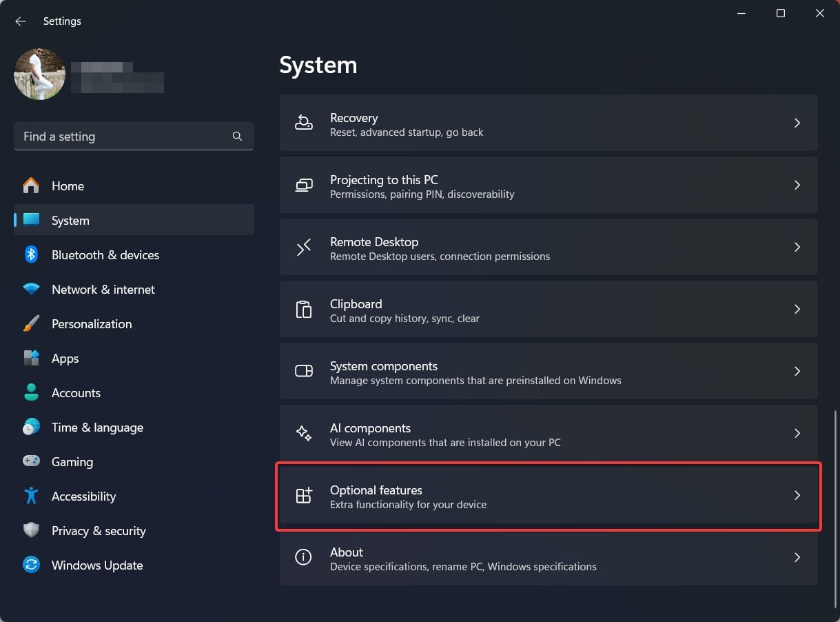Image resolution: width=840 pixels, height=622 pixels.
Task: Open Network & internet settings
Action: pyautogui.click(x=103, y=290)
